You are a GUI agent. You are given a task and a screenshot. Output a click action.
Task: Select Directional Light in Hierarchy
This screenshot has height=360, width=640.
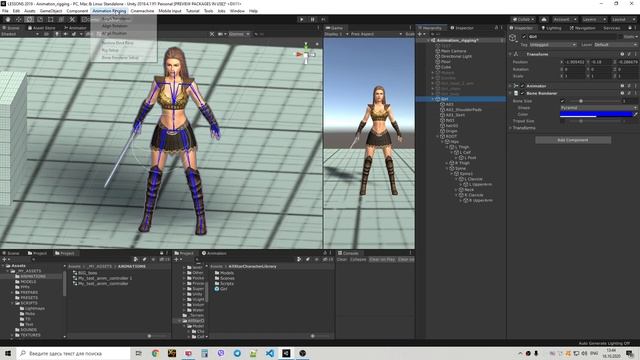tap(456, 56)
